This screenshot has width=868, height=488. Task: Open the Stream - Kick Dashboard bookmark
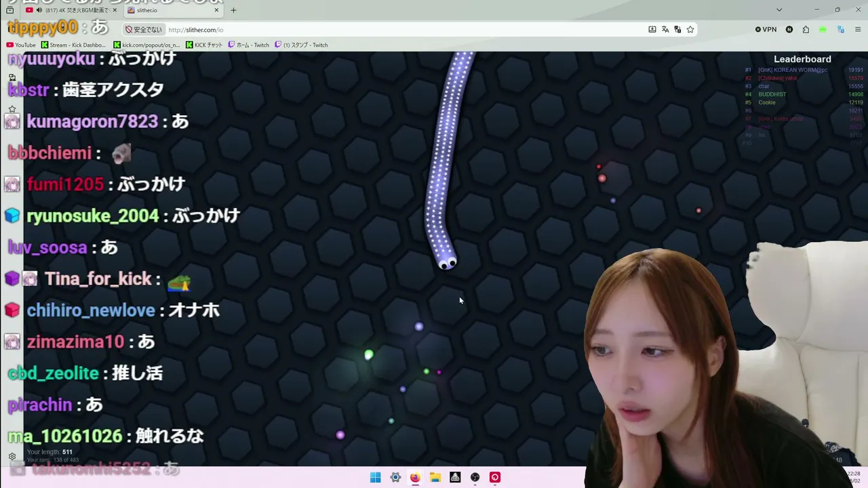click(x=73, y=45)
